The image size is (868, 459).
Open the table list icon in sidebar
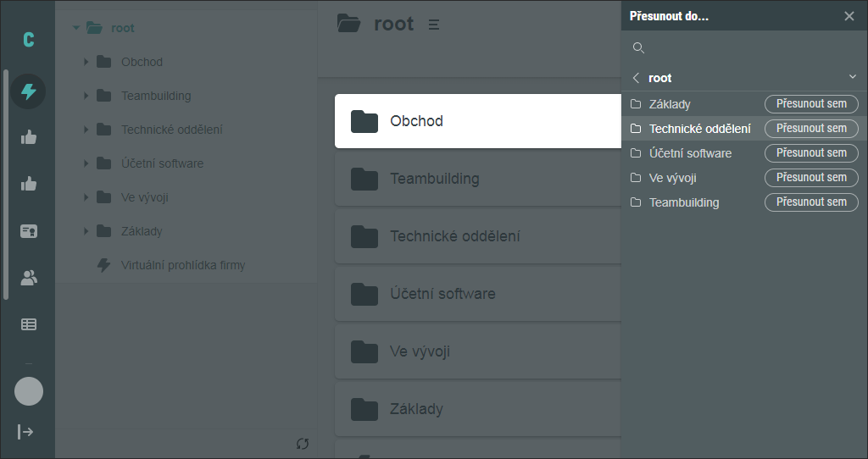coord(28,324)
